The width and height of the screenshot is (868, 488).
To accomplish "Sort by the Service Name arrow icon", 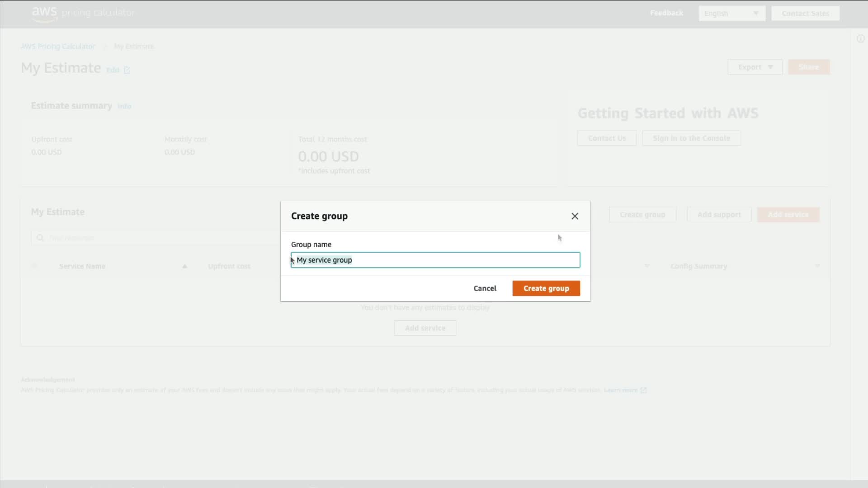I will tap(184, 266).
